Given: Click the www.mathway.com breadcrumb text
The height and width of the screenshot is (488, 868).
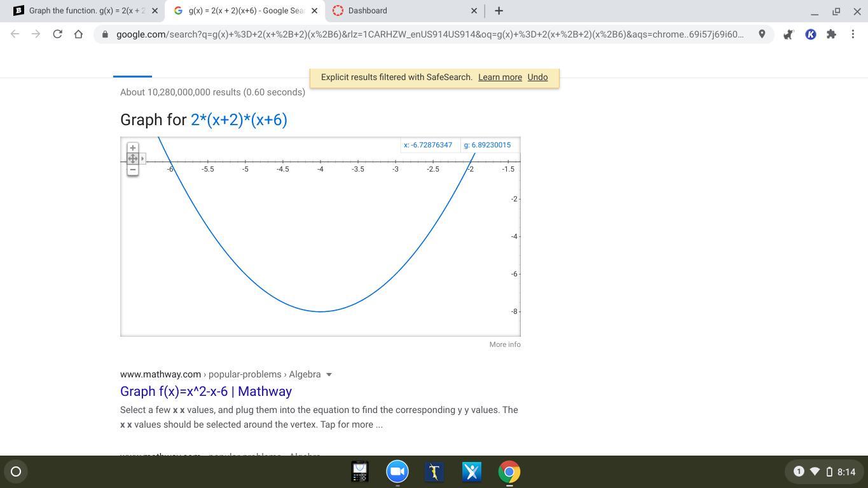Looking at the screenshot, I should point(160,374).
